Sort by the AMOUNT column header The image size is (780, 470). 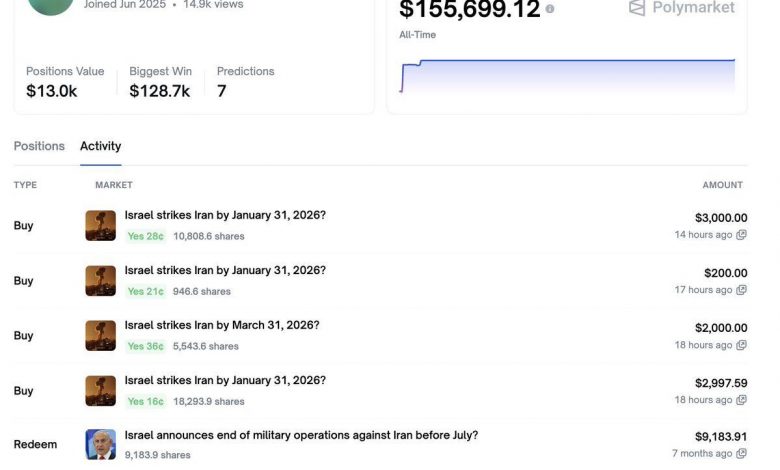722,185
